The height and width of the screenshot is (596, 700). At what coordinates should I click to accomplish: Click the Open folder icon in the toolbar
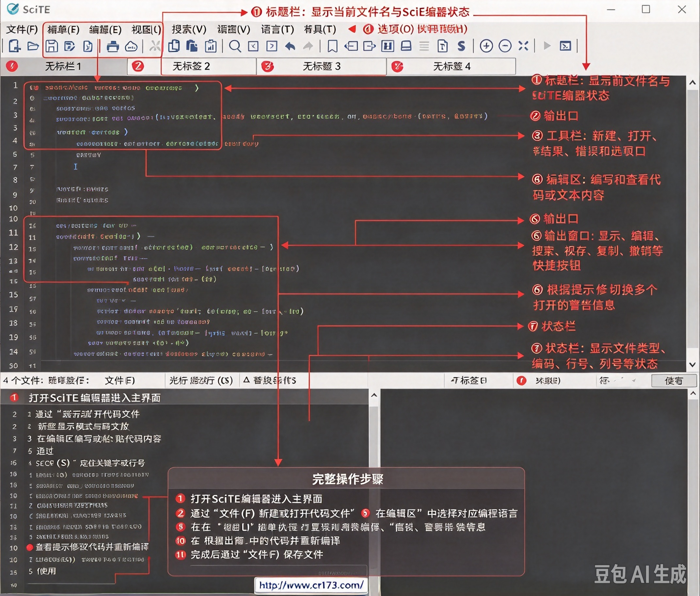(33, 46)
